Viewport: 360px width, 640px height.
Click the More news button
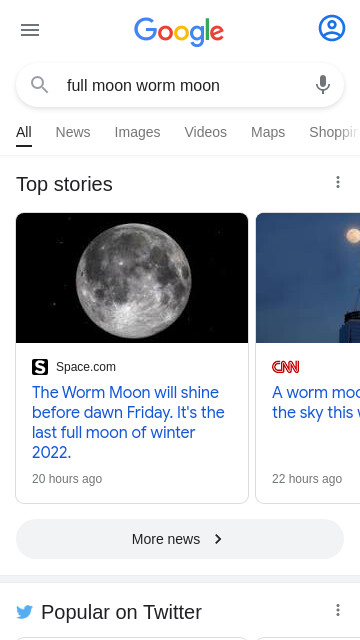tap(180, 539)
